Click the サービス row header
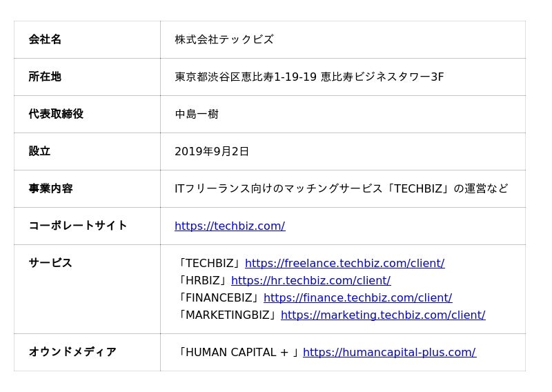 pyautogui.click(x=50, y=263)
